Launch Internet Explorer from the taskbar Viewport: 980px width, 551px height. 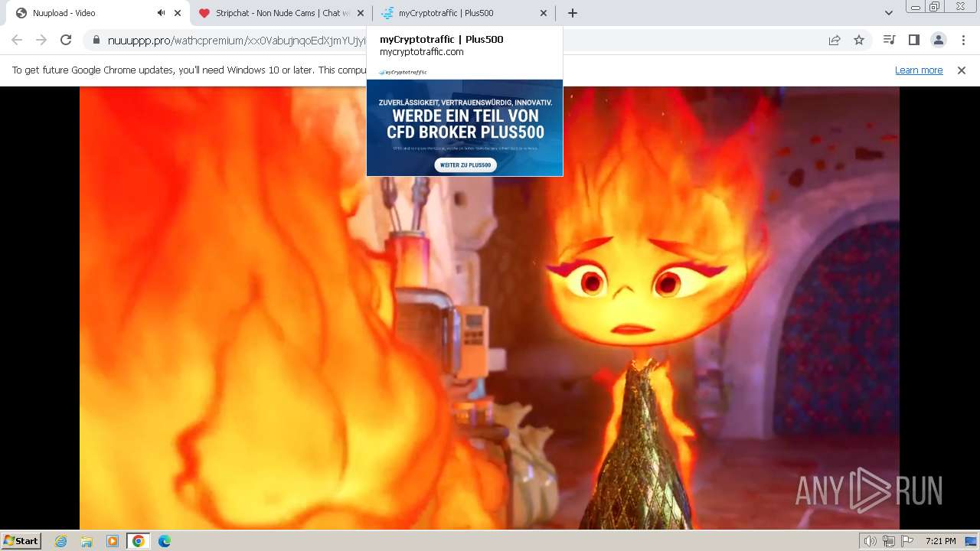click(61, 541)
